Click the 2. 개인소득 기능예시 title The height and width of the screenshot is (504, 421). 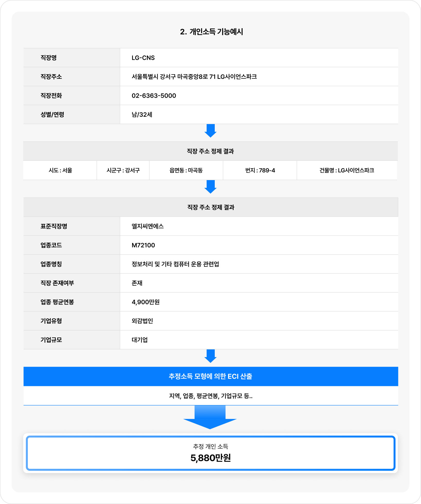pos(211,32)
